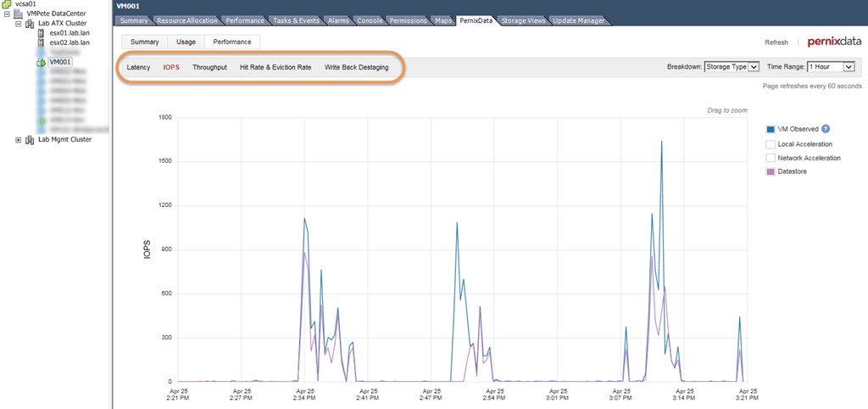Image resolution: width=868 pixels, height=409 pixels.
Task: Click the vcsa01 vCenter server icon
Action: pos(7,4)
